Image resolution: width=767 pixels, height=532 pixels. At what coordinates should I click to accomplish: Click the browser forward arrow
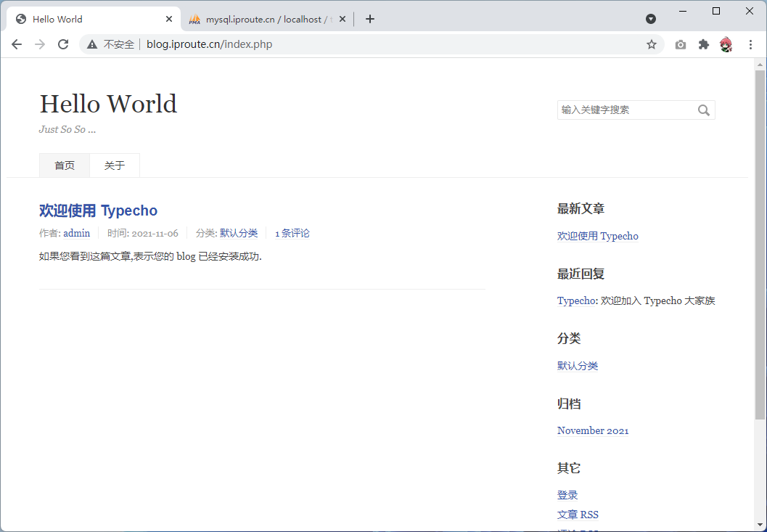[40, 44]
